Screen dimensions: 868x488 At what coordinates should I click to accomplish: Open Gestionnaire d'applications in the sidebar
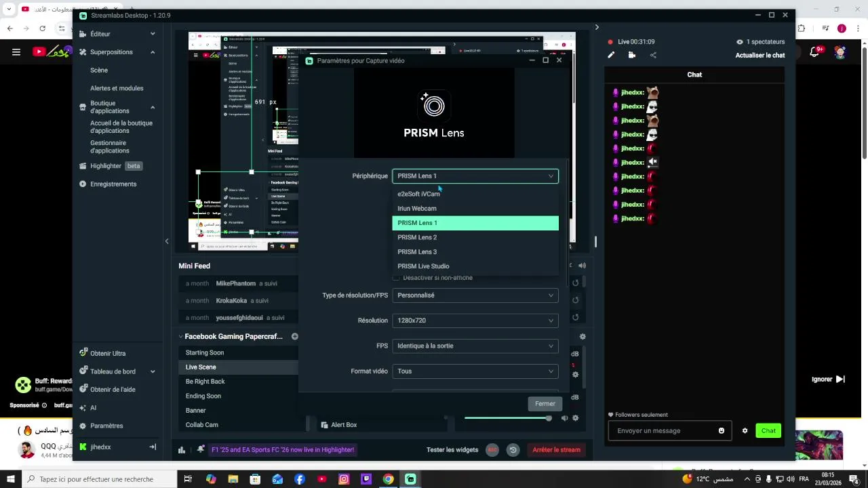[x=110, y=147]
